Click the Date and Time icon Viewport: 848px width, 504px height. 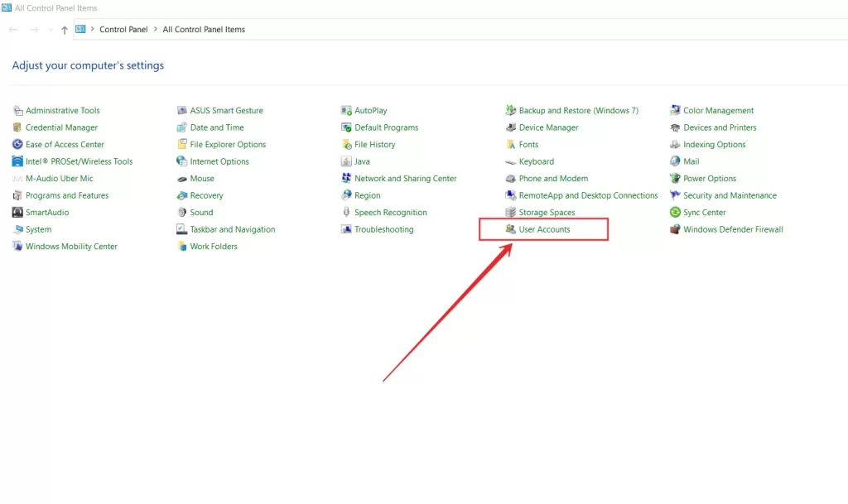tap(181, 127)
